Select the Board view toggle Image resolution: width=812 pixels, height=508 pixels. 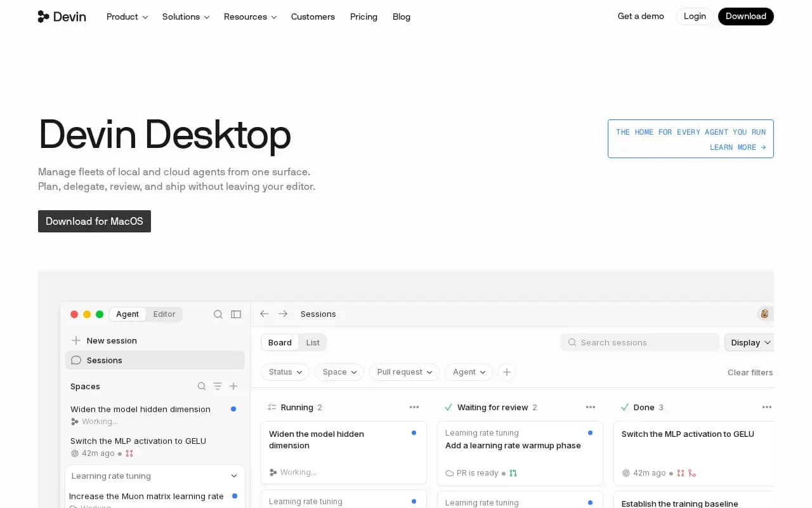(x=280, y=342)
